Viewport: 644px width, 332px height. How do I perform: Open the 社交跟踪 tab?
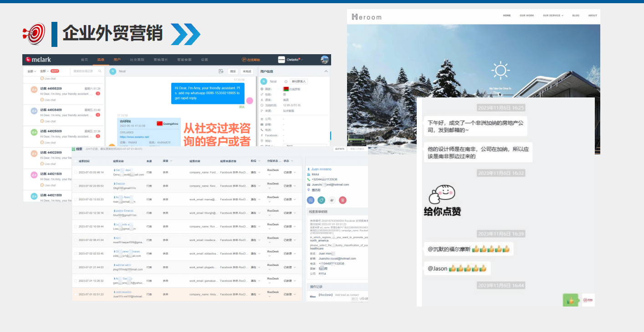coord(137,60)
